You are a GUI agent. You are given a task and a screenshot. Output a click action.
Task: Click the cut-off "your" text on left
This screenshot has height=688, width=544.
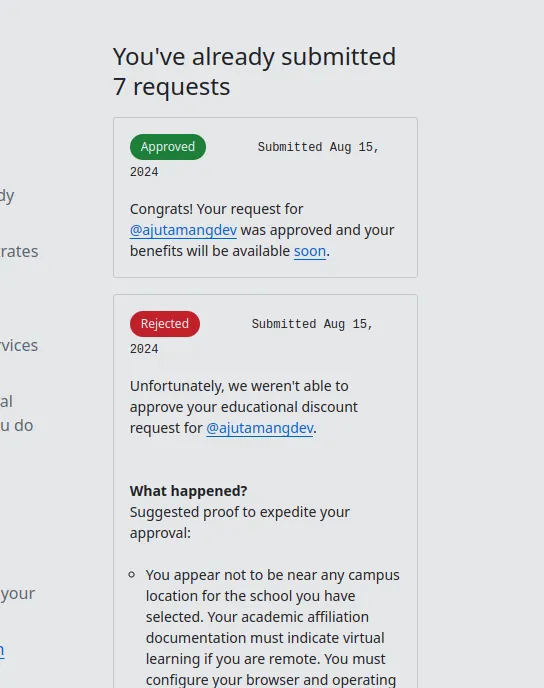pyautogui.click(x=18, y=594)
